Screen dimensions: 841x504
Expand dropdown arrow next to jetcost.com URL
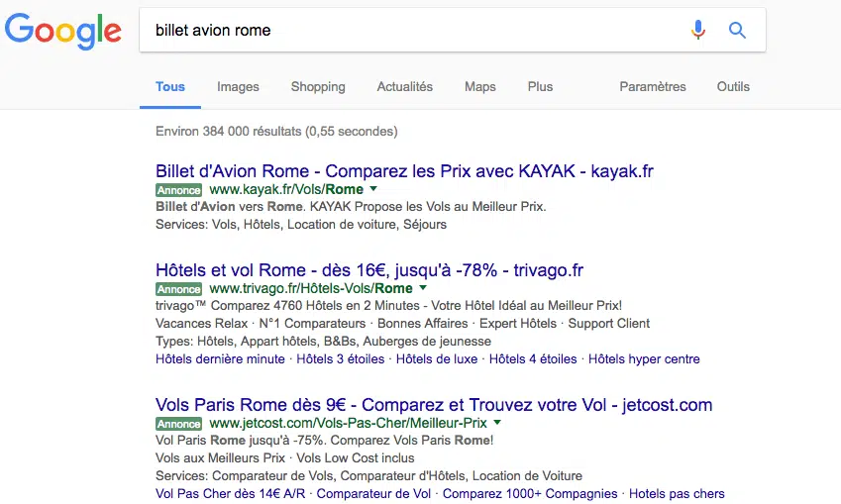(x=497, y=423)
